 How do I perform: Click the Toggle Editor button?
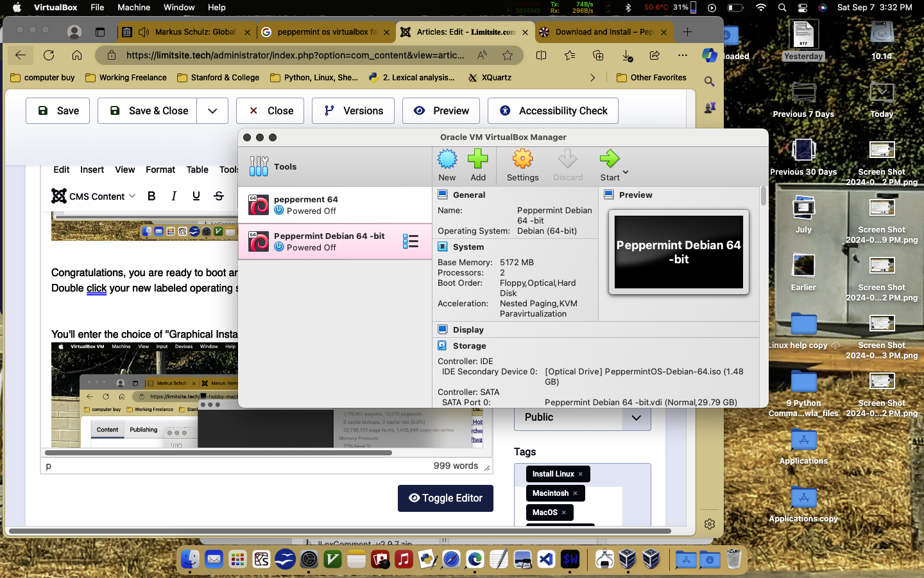[x=445, y=498]
